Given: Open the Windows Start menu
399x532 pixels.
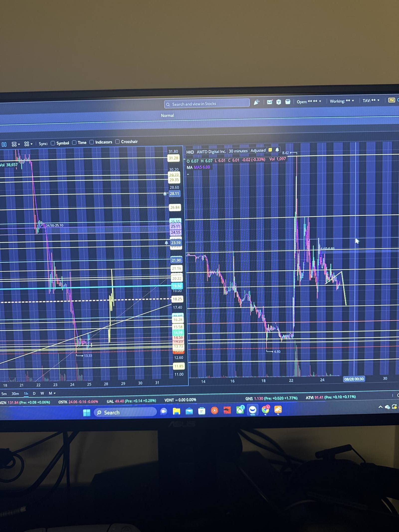Looking at the screenshot, I should [x=87, y=413].
